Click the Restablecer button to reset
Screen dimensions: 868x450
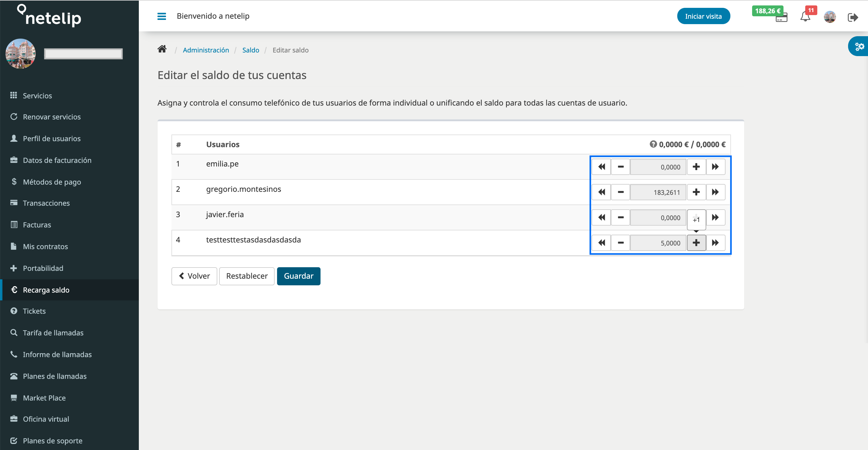247,276
